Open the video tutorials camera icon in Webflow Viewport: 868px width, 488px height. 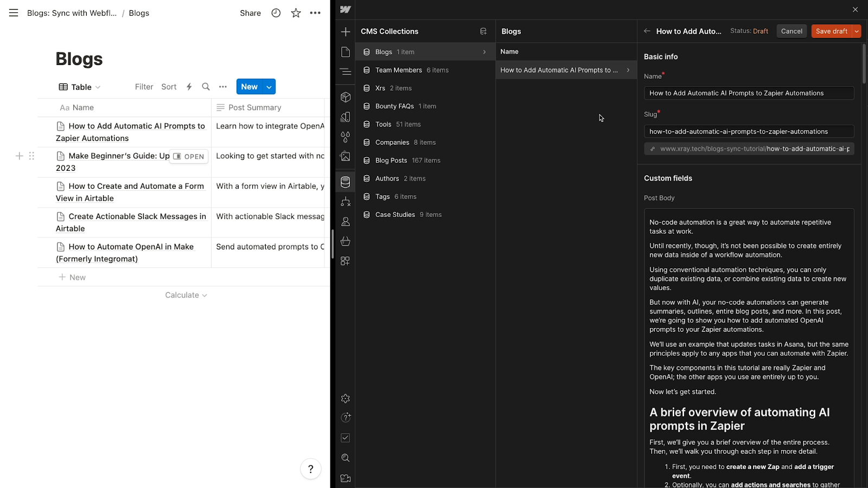click(346, 478)
